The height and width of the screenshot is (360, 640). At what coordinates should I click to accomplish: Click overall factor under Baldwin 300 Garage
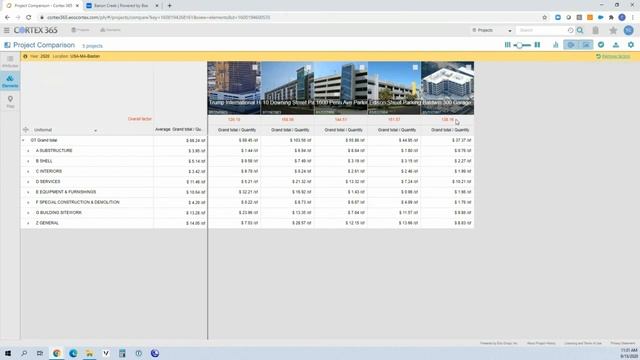[x=447, y=120]
